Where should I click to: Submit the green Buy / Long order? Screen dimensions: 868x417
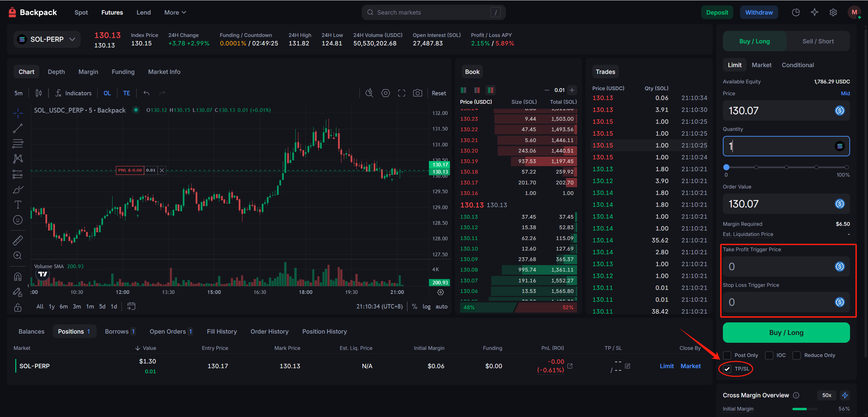click(x=786, y=333)
